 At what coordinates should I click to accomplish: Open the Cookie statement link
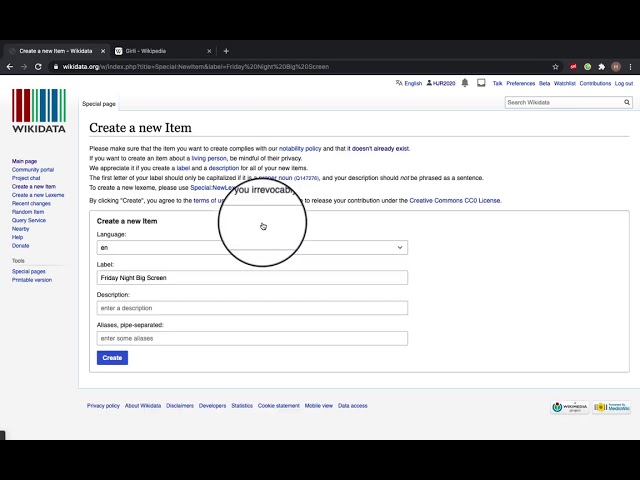coord(279,406)
